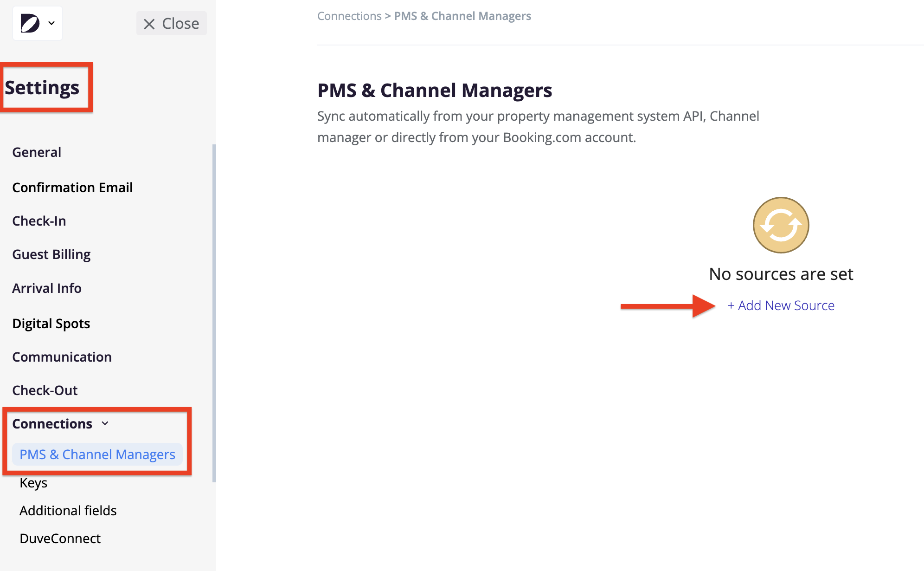This screenshot has width=924, height=571.
Task: Navigate to Arrival Info
Action: (47, 288)
